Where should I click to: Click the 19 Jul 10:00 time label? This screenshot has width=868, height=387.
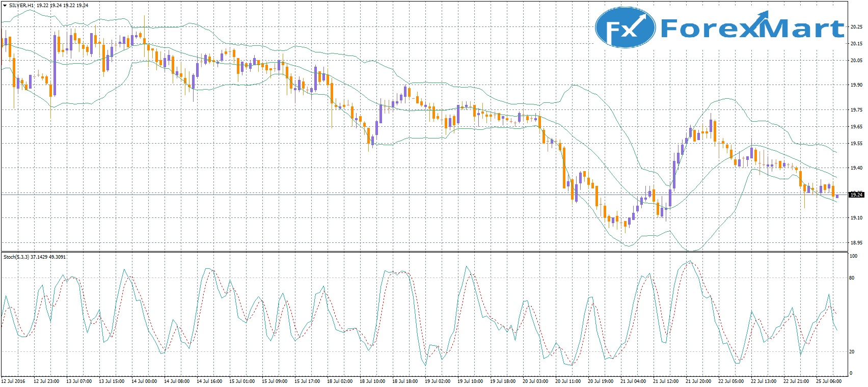tap(470, 381)
